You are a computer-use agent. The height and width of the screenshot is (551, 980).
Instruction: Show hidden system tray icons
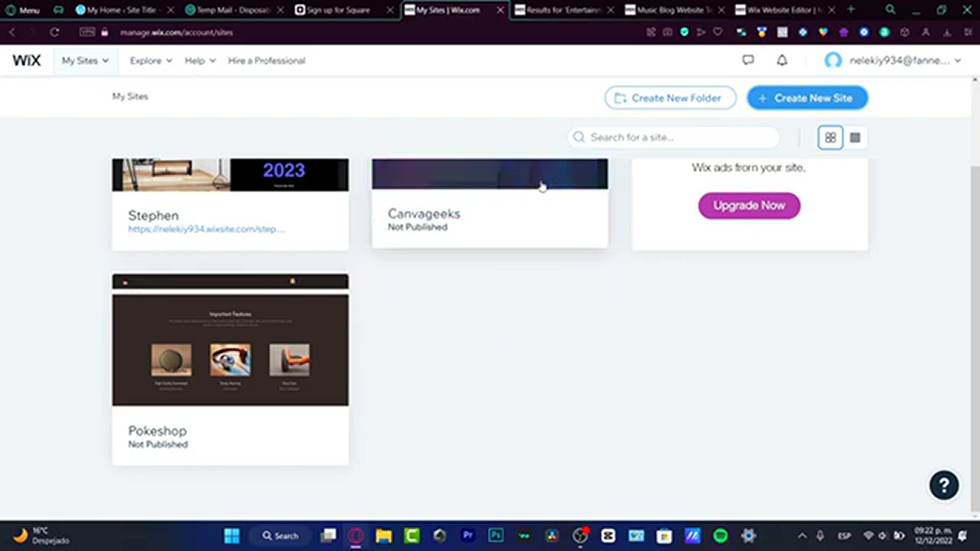pos(802,536)
